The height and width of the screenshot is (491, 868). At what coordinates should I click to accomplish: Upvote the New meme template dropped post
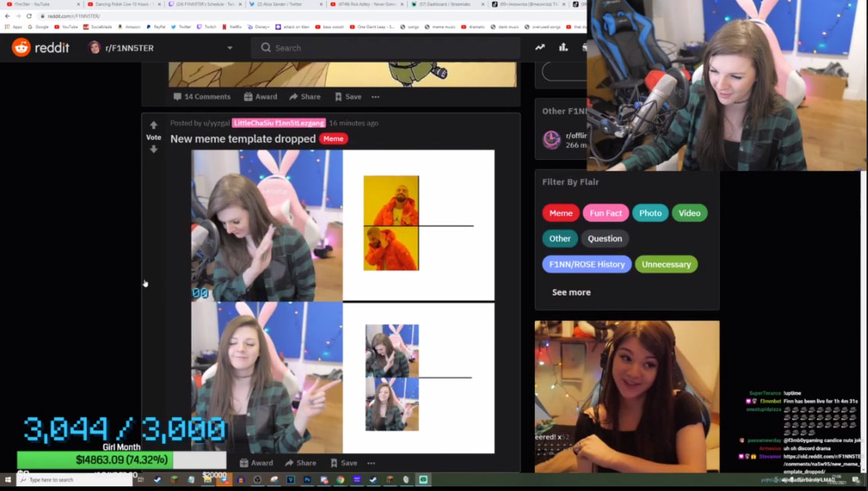tap(154, 126)
